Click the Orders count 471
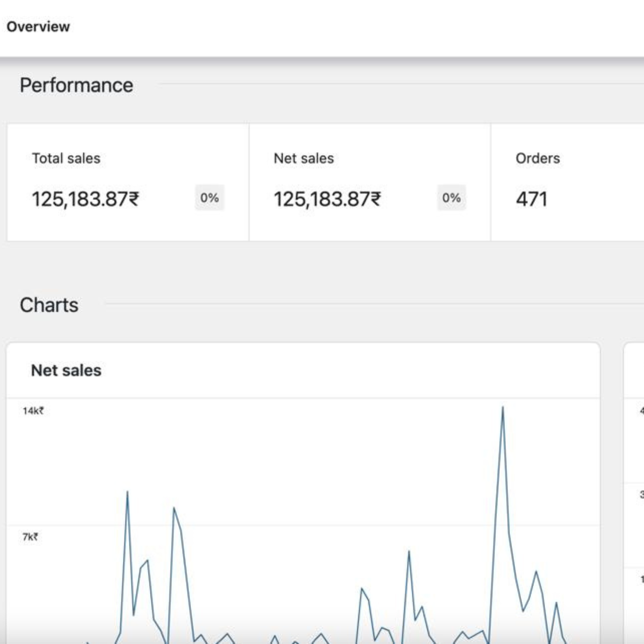644x644 pixels. point(531,199)
